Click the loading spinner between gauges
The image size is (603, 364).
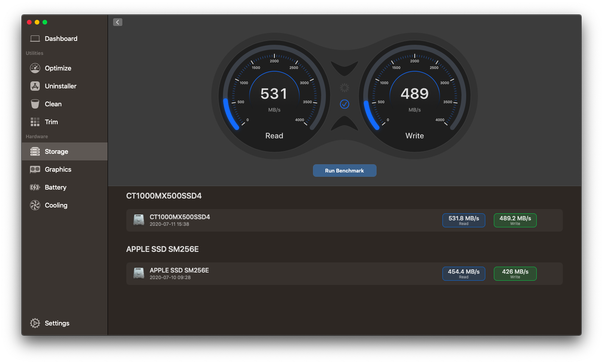click(x=345, y=88)
